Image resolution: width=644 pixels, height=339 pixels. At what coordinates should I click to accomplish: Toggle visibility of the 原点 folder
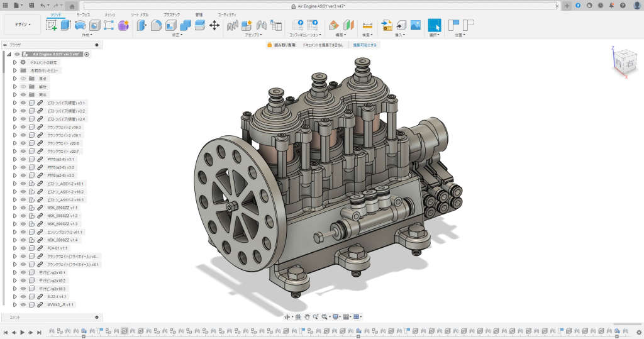coord(23,79)
